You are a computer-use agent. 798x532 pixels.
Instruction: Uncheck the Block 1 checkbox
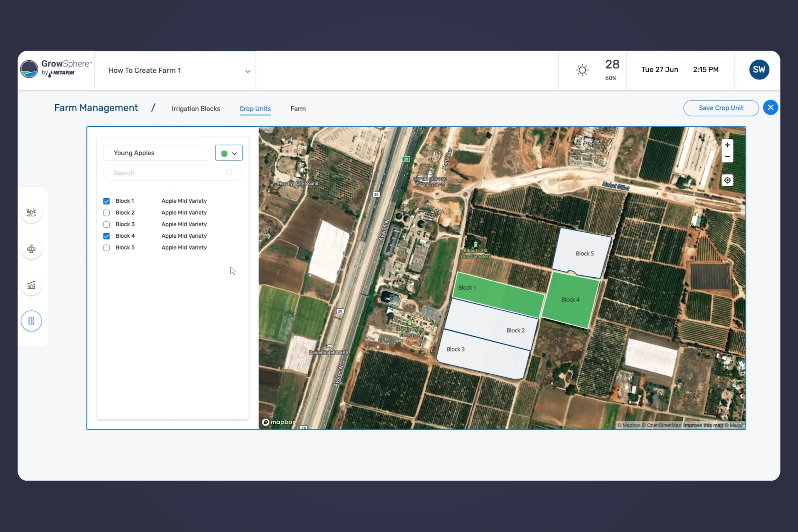coord(106,201)
